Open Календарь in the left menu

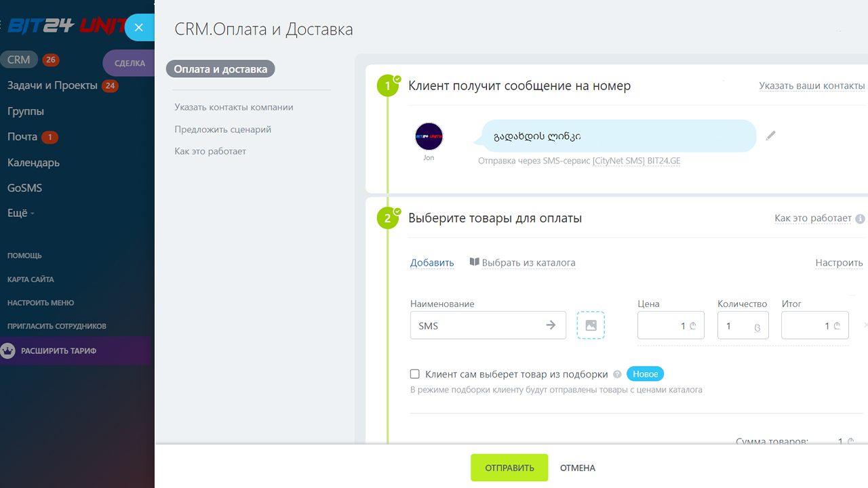tap(34, 163)
